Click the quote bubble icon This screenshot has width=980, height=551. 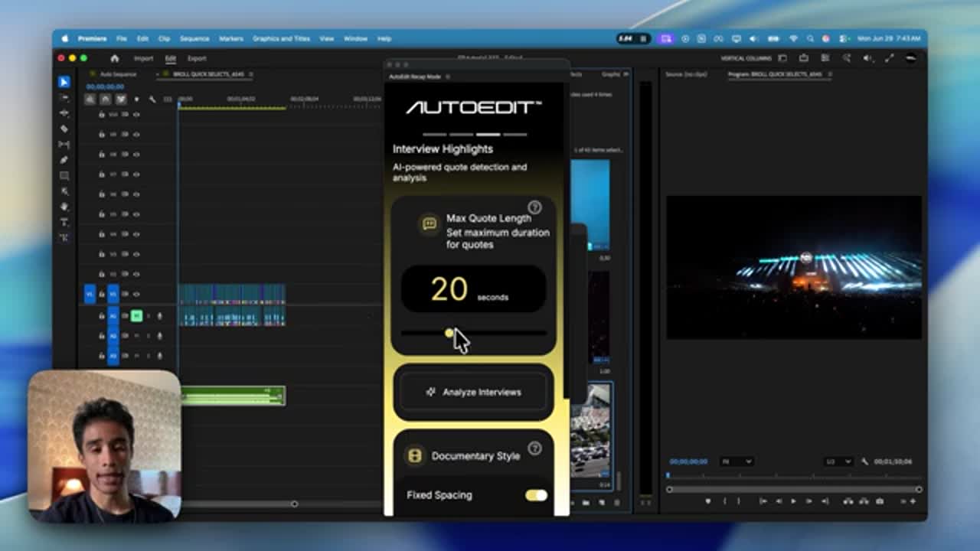(430, 223)
